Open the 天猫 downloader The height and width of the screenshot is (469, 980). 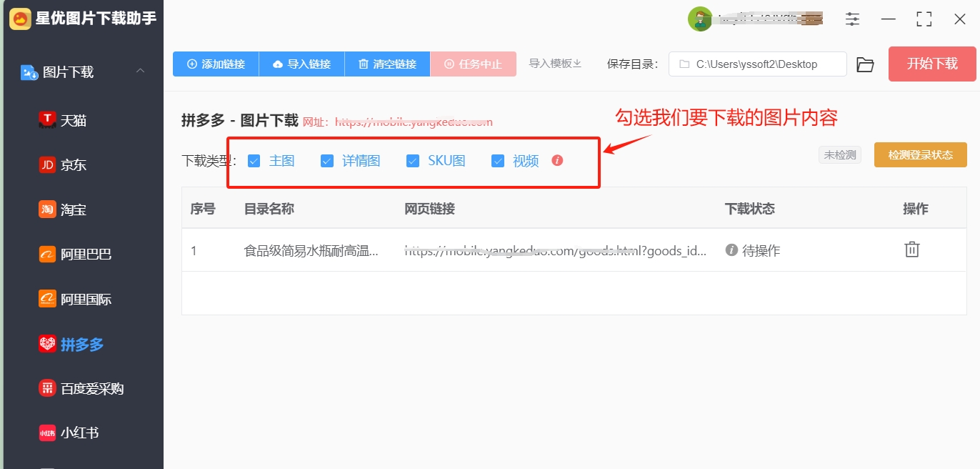pyautogui.click(x=62, y=121)
